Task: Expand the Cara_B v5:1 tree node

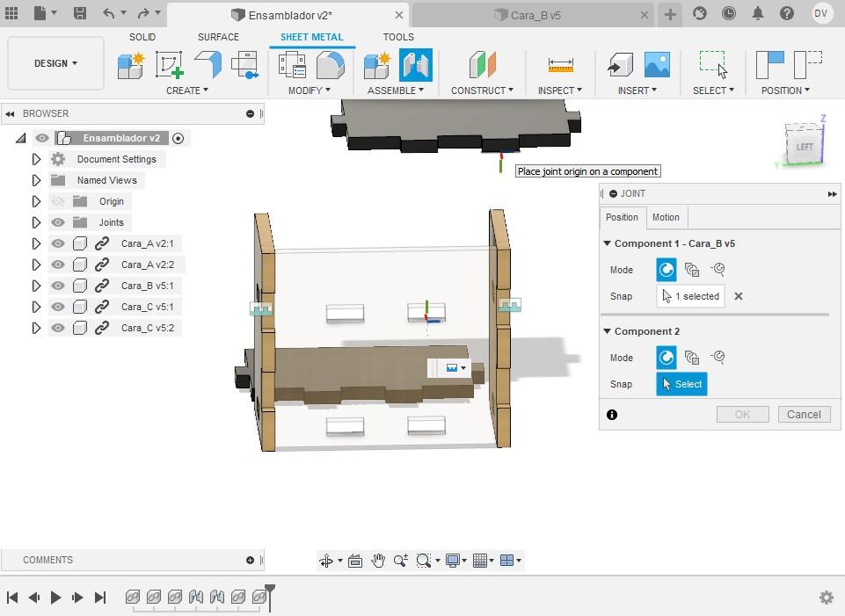Action: coord(36,286)
